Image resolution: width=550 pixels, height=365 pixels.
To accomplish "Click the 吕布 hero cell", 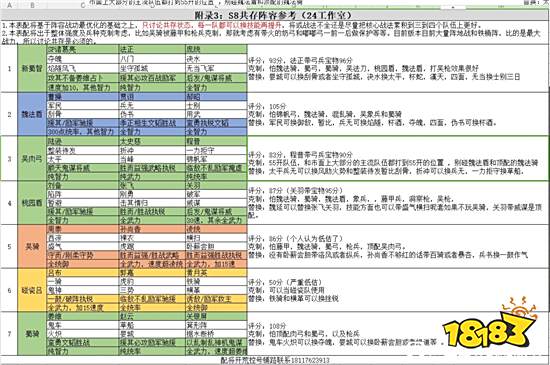I will 82,273.
